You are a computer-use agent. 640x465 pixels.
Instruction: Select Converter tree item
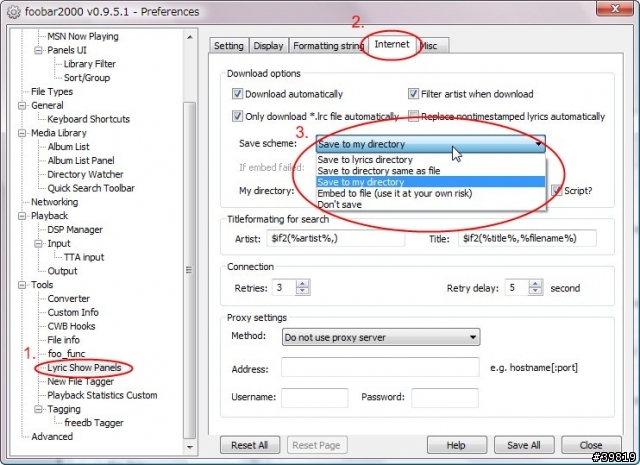[69, 299]
